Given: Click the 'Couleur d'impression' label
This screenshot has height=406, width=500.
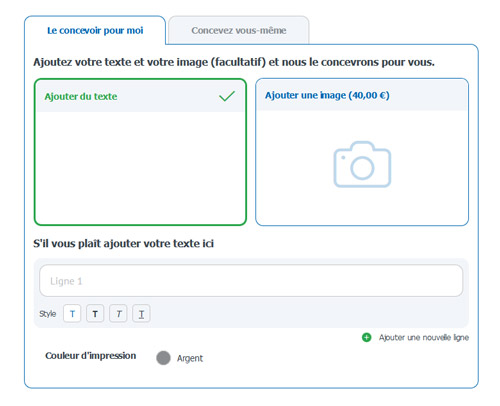Looking at the screenshot, I should tap(91, 356).
